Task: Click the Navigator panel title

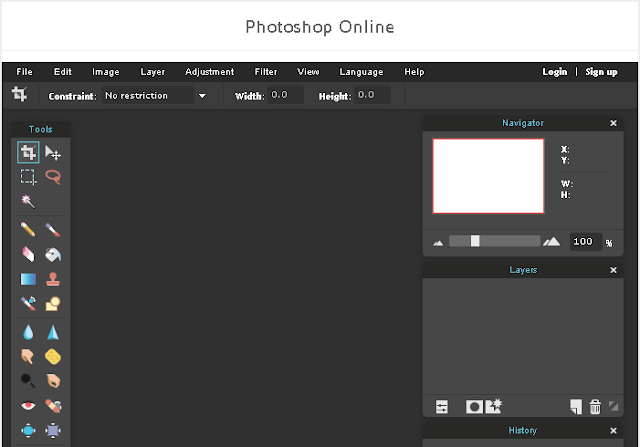Action: pos(522,123)
